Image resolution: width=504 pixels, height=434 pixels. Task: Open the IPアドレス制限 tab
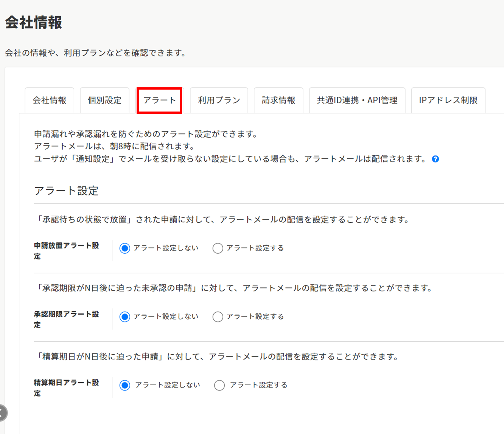point(448,100)
